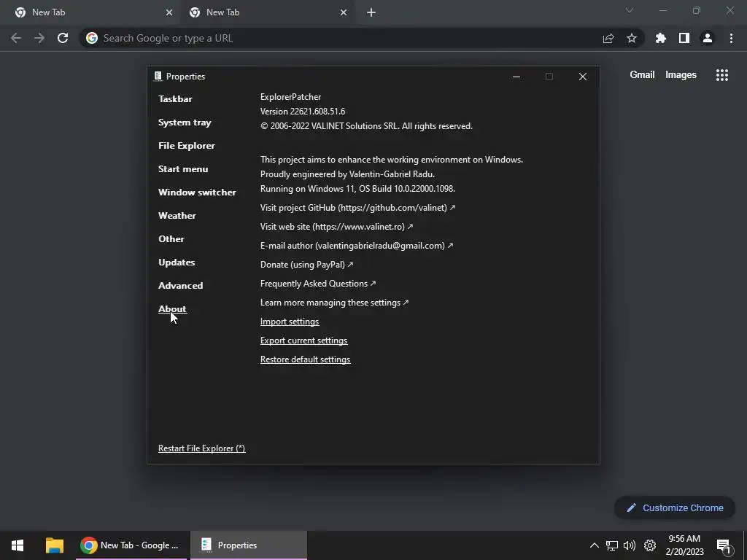
Task: Select System tray settings category
Action: tap(185, 122)
